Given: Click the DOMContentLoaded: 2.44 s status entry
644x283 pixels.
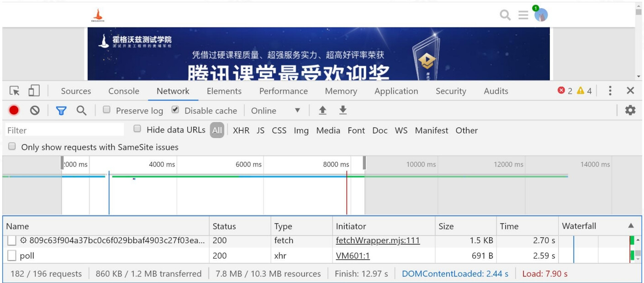Looking at the screenshot, I should click(455, 274).
